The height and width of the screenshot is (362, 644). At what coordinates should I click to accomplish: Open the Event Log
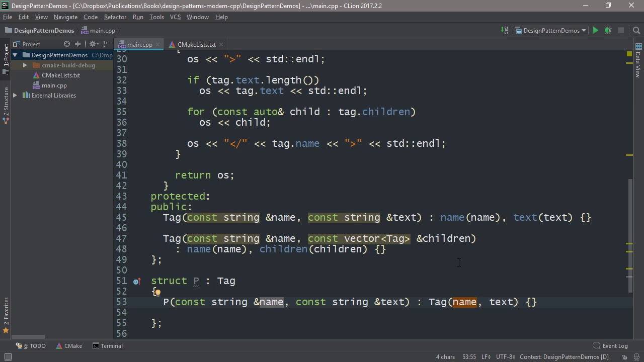point(610,346)
